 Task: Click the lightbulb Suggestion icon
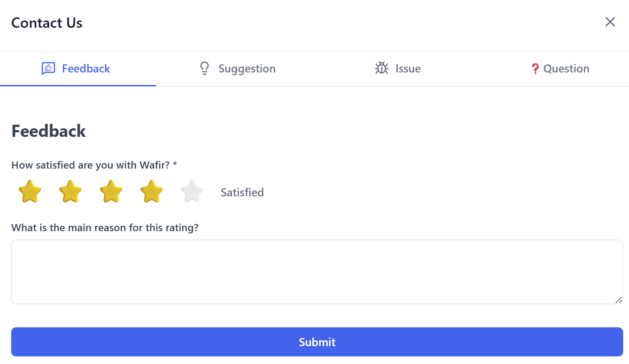[204, 68]
